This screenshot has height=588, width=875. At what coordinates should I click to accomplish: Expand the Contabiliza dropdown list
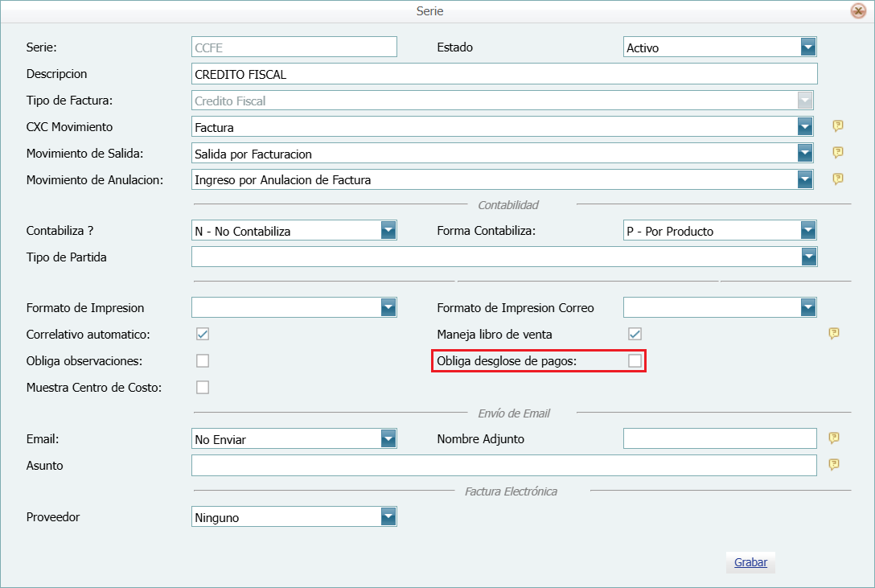[x=388, y=231]
